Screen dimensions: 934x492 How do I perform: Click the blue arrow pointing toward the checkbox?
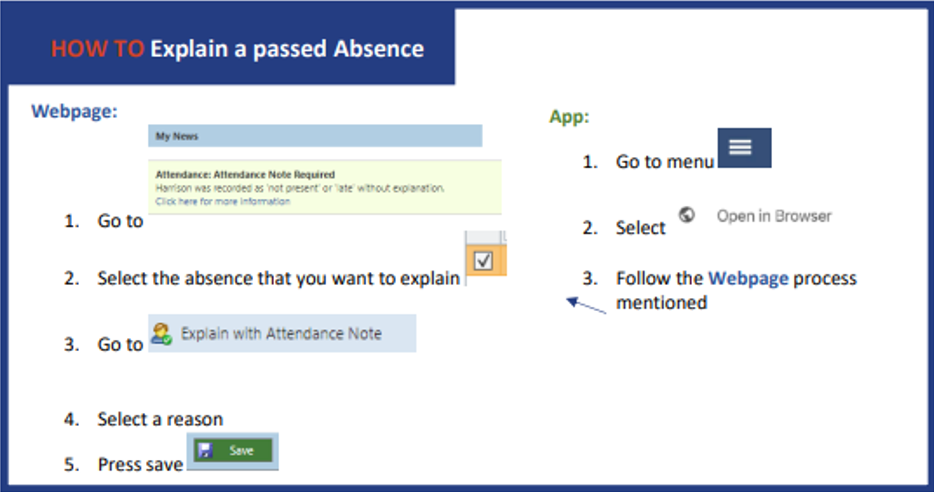[587, 305]
